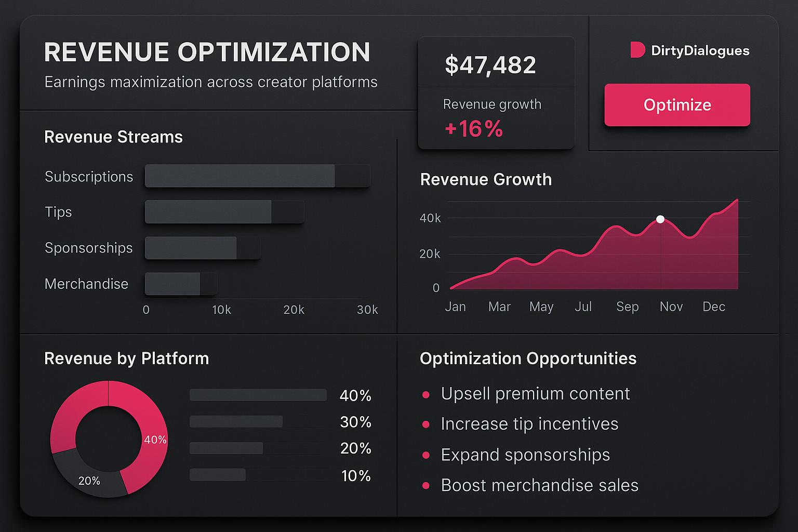Click the Revenue Streams heading
Image resolution: width=798 pixels, height=532 pixels.
(x=114, y=137)
